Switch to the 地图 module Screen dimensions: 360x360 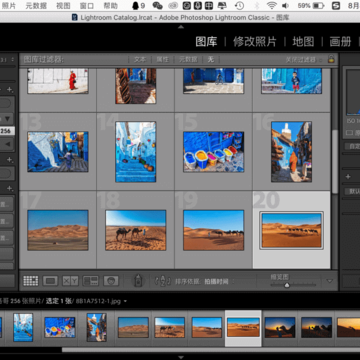(x=303, y=42)
